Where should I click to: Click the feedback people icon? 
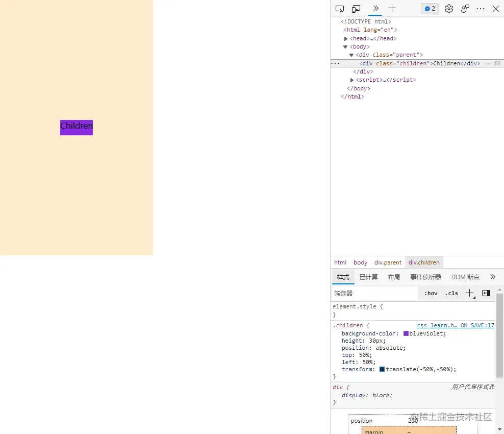point(465,9)
